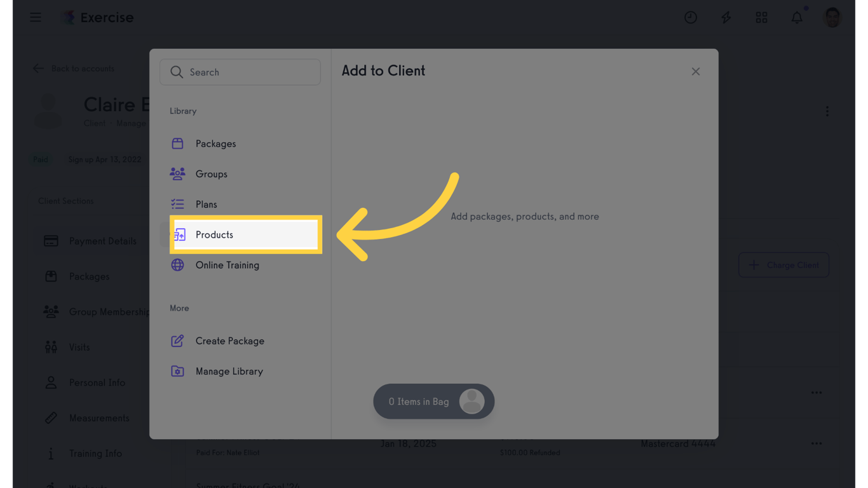Open the apps grid icon

(x=761, y=17)
